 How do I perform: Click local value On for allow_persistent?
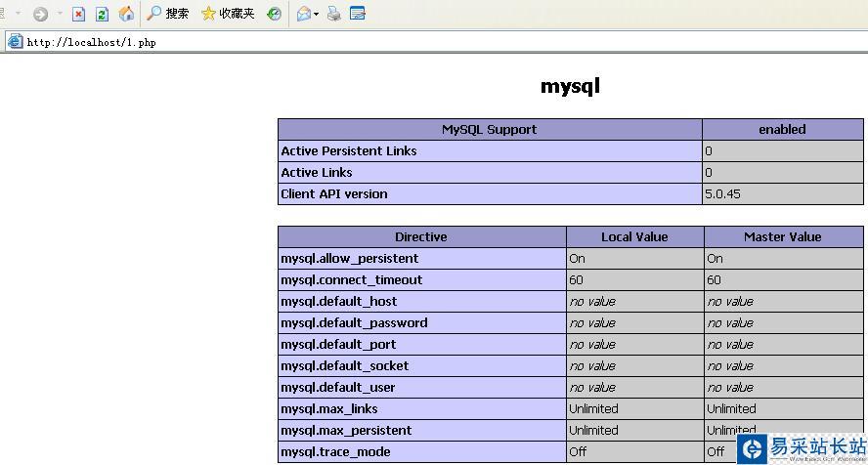coord(577,259)
